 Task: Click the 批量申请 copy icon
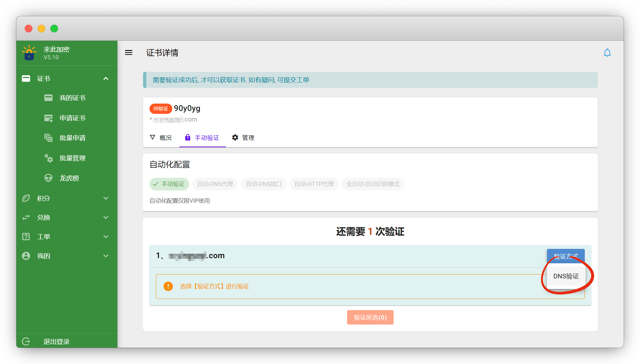point(48,138)
